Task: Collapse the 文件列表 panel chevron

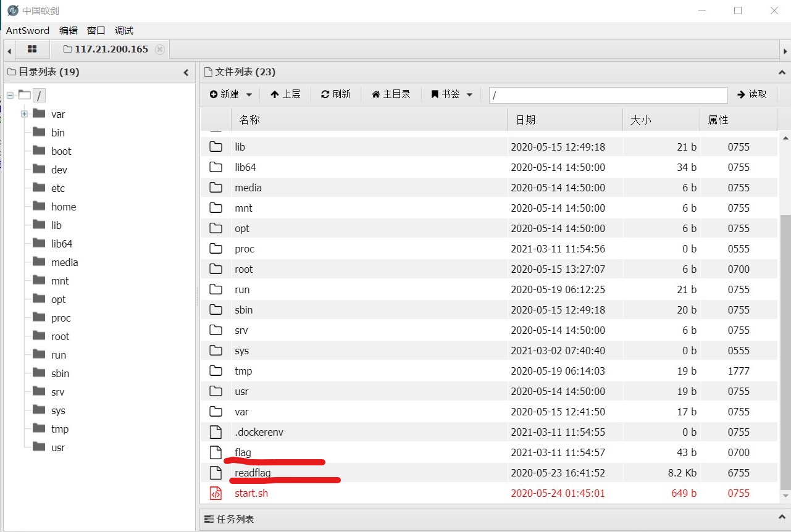Action: (x=782, y=72)
